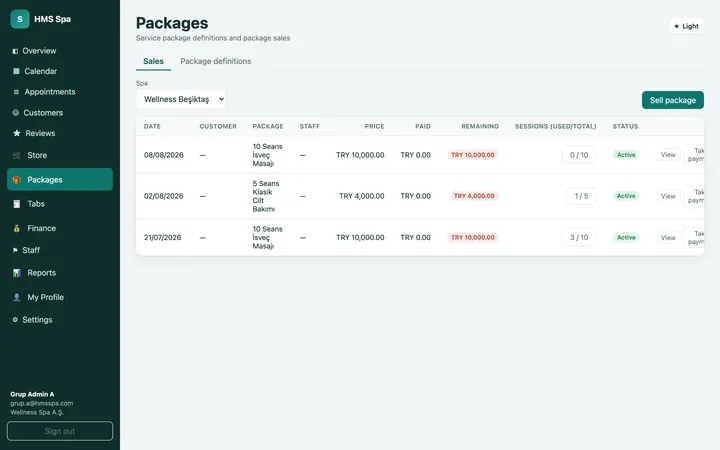Click remaining TRY 10,000.00 badge on 08/08/2026 row
Screen dimensions: 720x450
click(x=473, y=155)
